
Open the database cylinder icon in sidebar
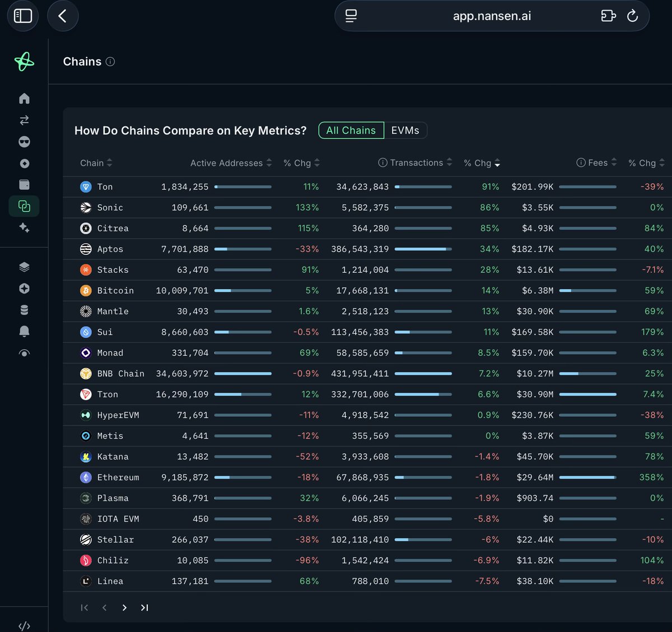(24, 310)
